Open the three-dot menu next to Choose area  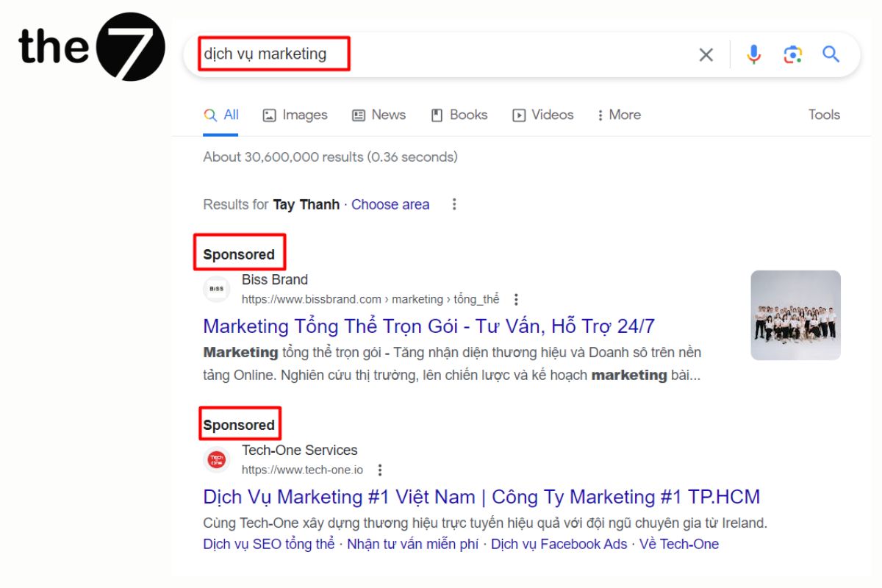coord(454,204)
